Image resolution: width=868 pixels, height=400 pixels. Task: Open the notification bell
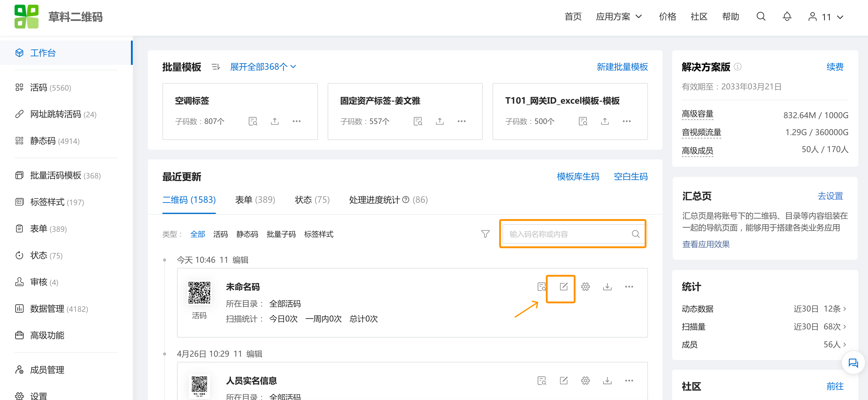787,16
